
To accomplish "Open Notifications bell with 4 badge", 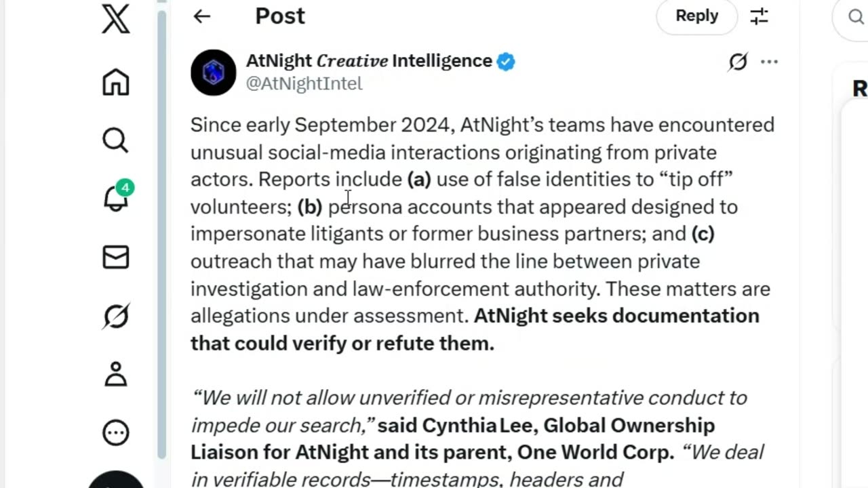I will click(115, 199).
